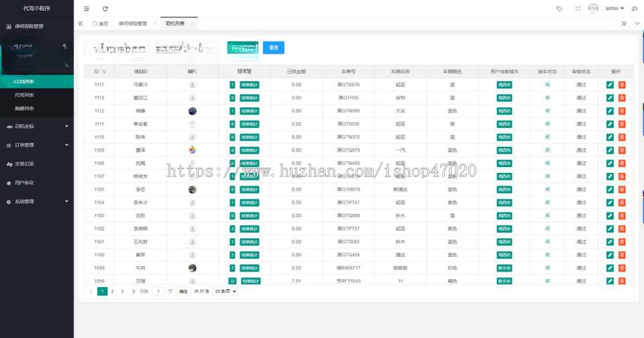Open the theme settings icon beside admin
The image size is (644, 338).
click(x=634, y=9)
